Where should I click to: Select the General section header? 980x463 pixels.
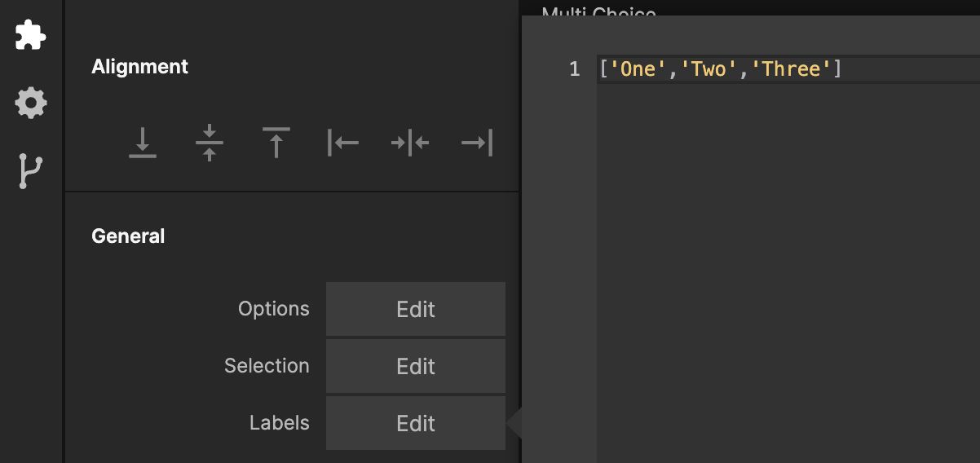pyautogui.click(x=128, y=236)
